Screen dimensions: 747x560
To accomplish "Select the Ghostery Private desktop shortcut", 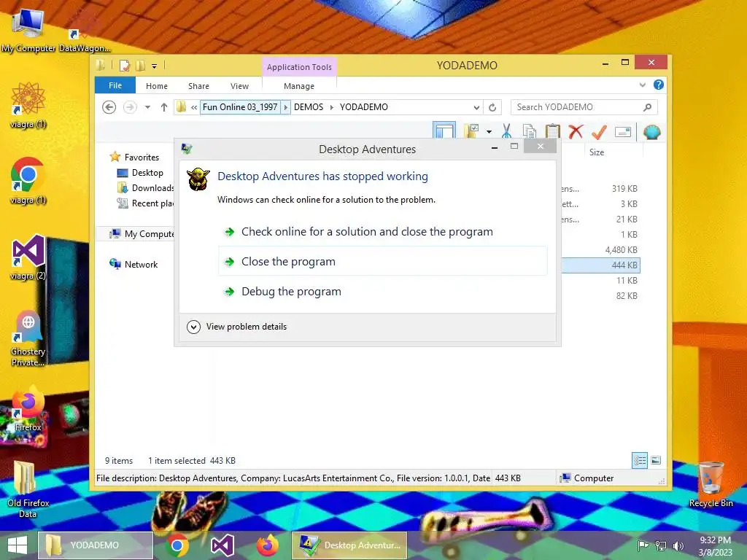I will coord(28,338).
